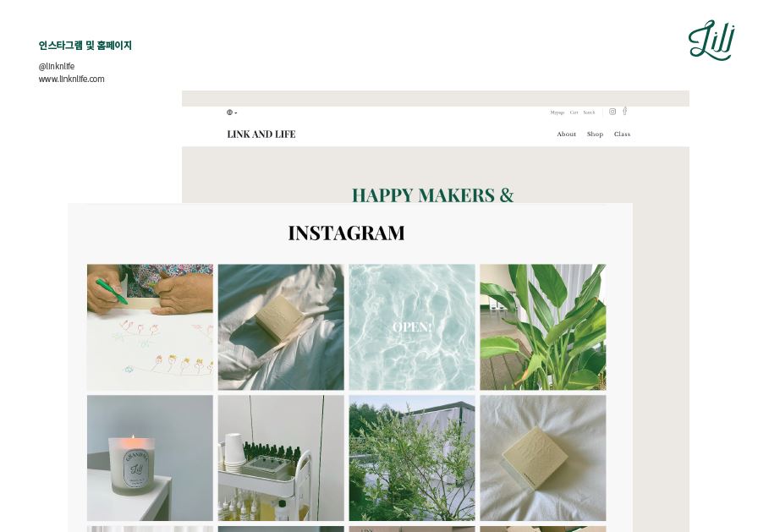Click the globe language icon
The width and height of the screenshot is (758, 532).
(x=229, y=112)
